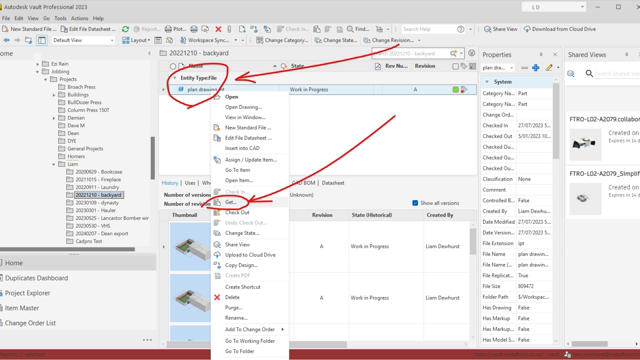The image size is (640, 360).
Task: Click the Change Revision toolbar icon
Action: click(367, 40)
